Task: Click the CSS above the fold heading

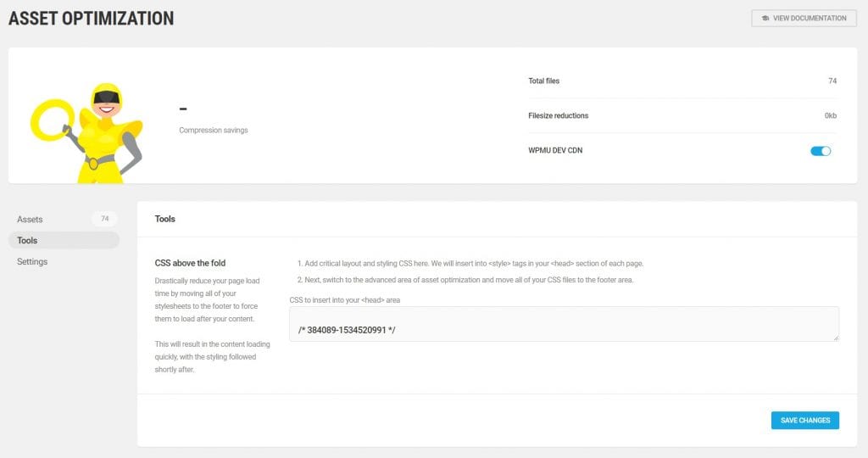Action: [x=190, y=263]
